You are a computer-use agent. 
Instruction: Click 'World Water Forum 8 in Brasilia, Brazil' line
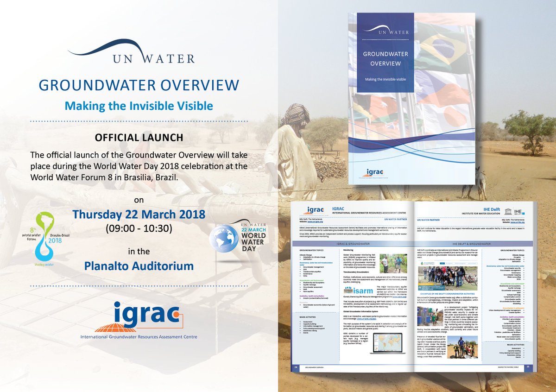(x=103, y=177)
